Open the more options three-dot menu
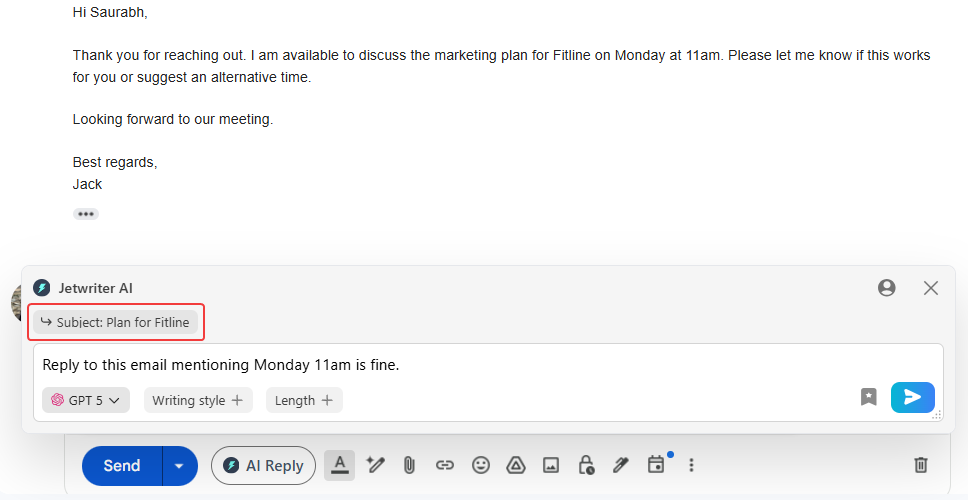The width and height of the screenshot is (968, 500). click(x=691, y=465)
